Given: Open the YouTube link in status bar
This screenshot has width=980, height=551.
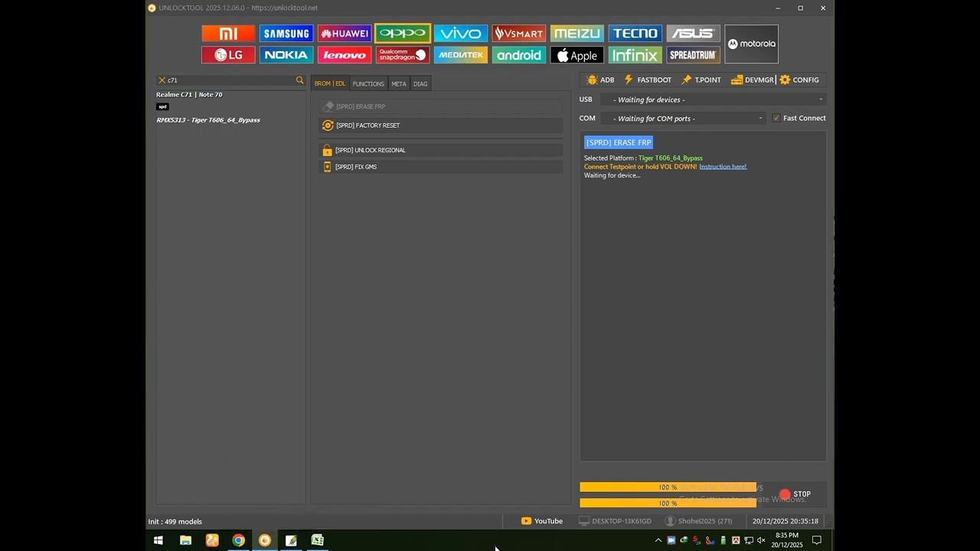Looking at the screenshot, I should [542, 521].
